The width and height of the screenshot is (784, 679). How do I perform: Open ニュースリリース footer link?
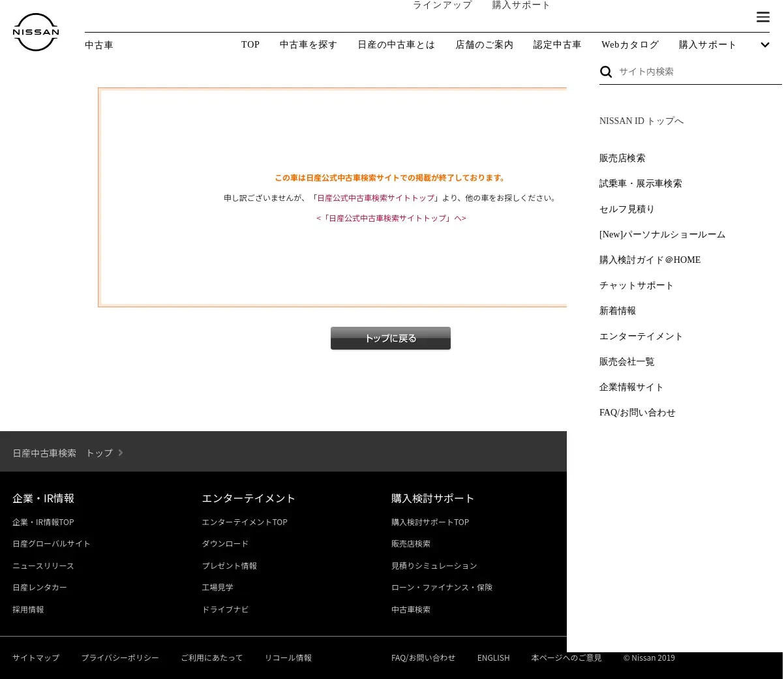click(43, 566)
